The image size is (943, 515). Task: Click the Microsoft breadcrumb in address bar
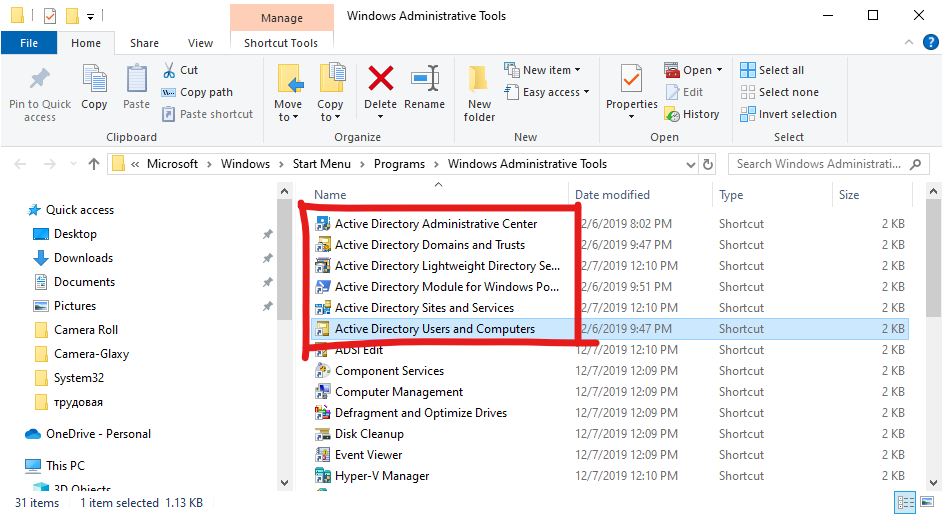[172, 164]
